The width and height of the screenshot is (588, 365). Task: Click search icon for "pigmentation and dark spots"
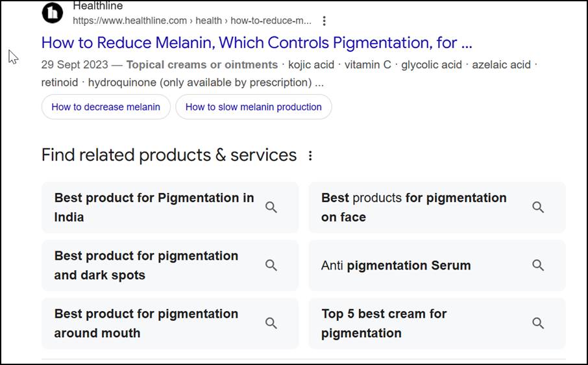[x=271, y=265]
